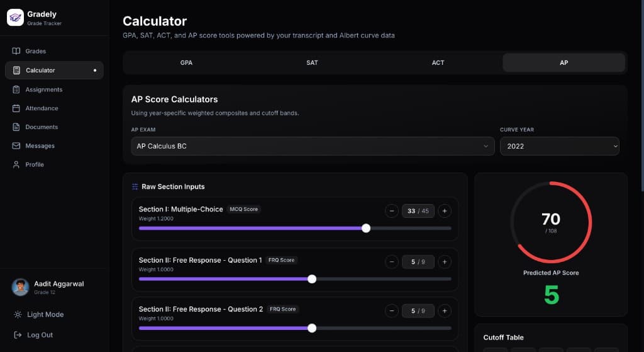Click the Cutoff Table heading
The width and height of the screenshot is (644, 352).
(x=504, y=338)
